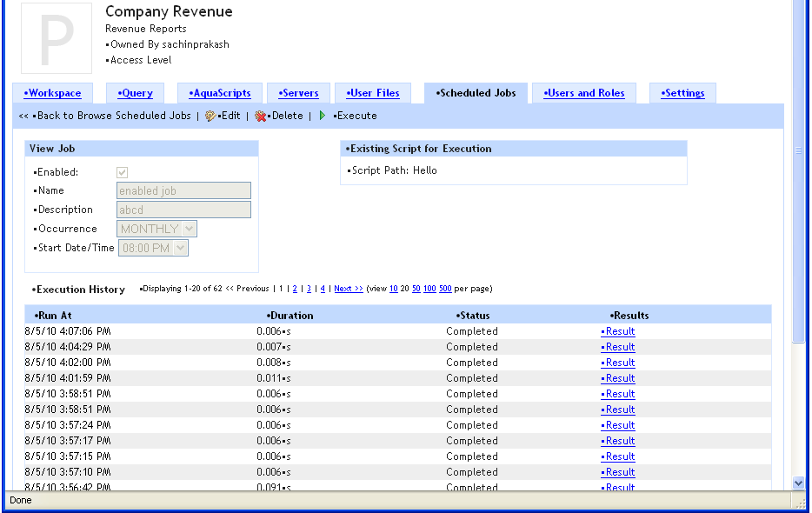Open Result for 3:57:15 PM run
Viewport: 812px width, 513px height.
(x=618, y=456)
